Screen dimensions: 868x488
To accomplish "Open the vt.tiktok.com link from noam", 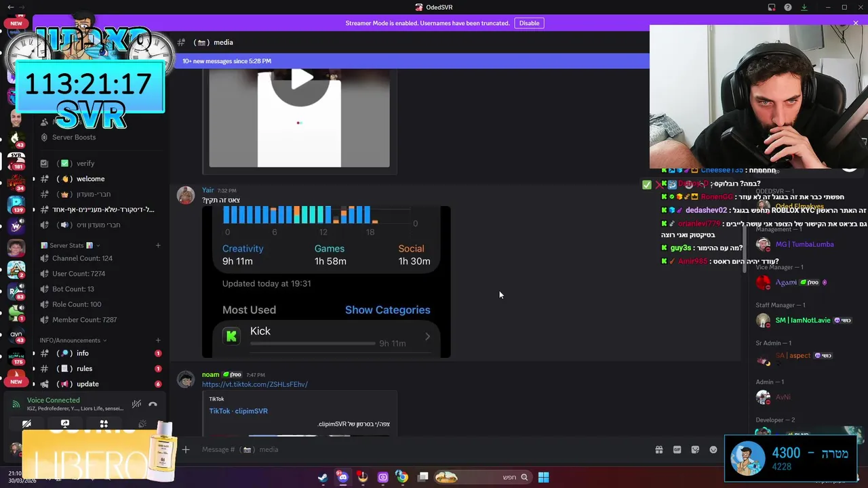I will click(x=254, y=384).
